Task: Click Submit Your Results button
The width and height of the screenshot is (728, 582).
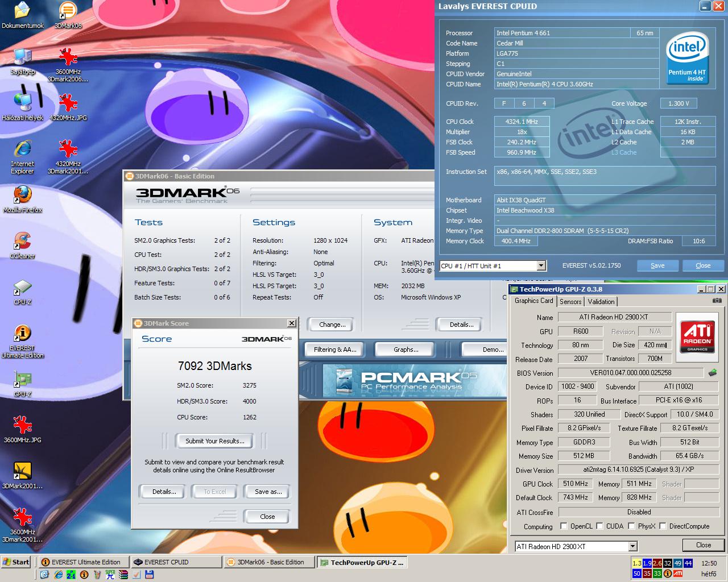Action: click(215, 441)
